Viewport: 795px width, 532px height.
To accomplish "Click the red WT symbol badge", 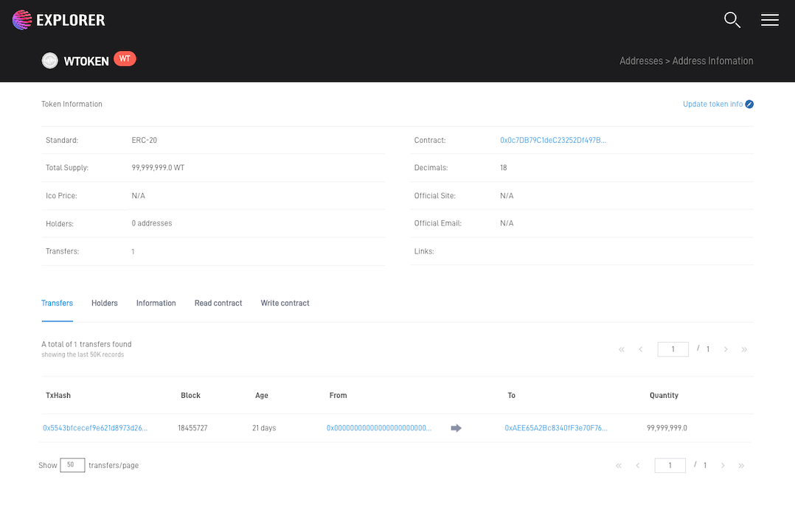I will pyautogui.click(x=125, y=59).
